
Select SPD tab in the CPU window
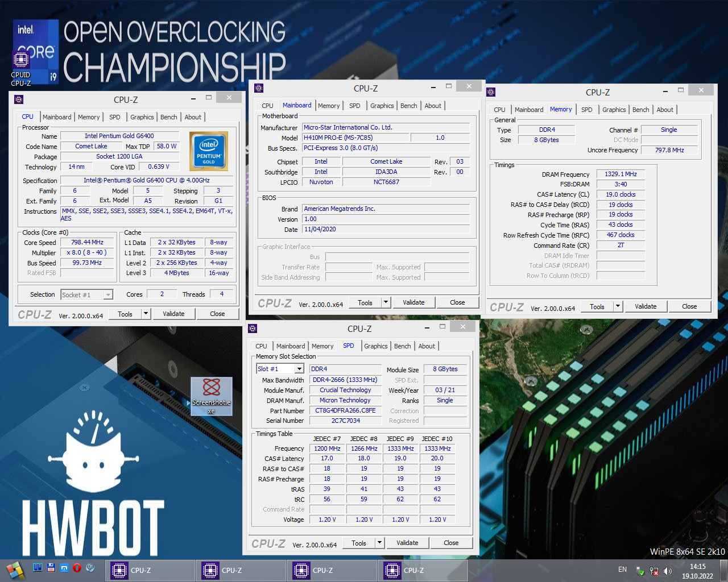(114, 117)
